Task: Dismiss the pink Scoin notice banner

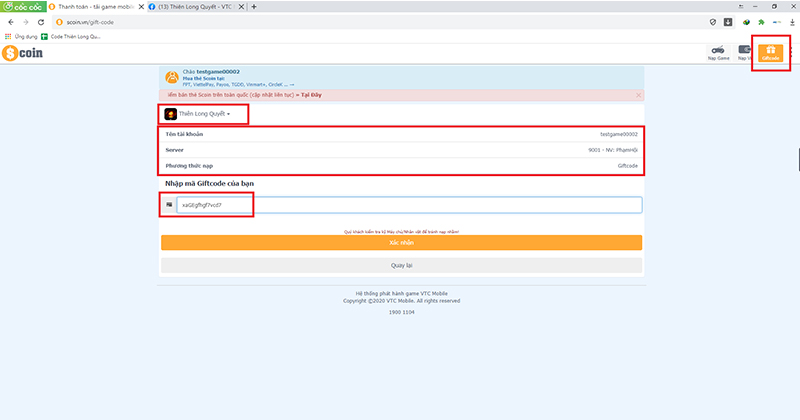Action: 638,95
